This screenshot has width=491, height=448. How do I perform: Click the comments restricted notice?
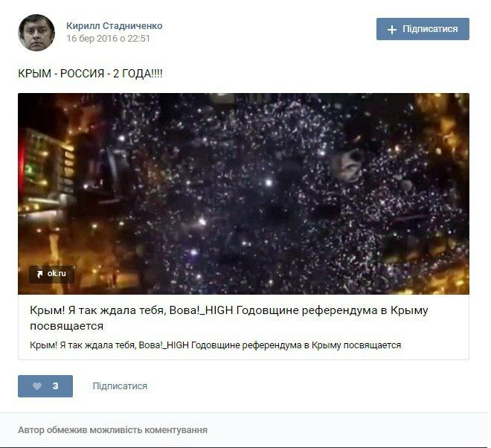(113, 430)
